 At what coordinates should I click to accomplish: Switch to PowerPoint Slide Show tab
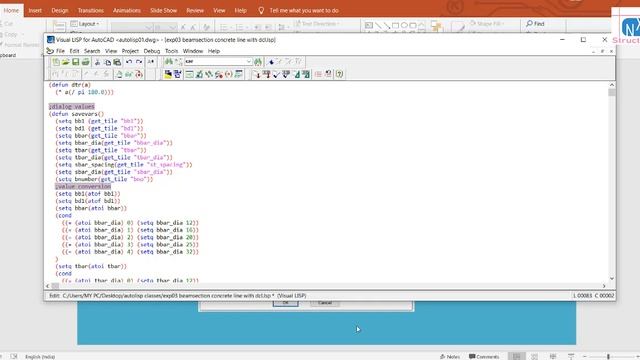(163, 10)
